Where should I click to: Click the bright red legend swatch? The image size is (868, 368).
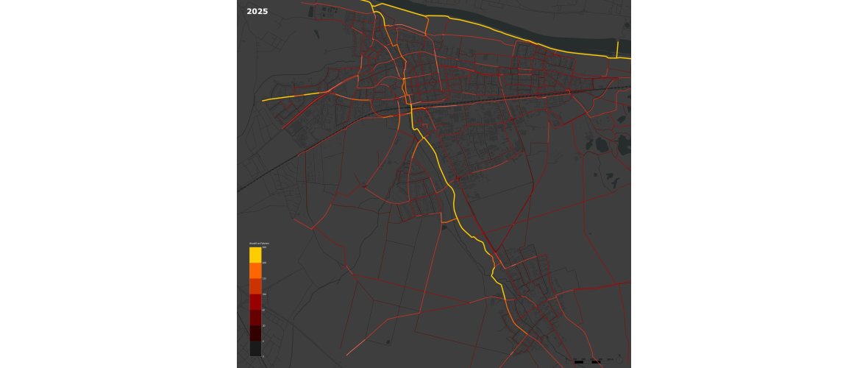255,302
